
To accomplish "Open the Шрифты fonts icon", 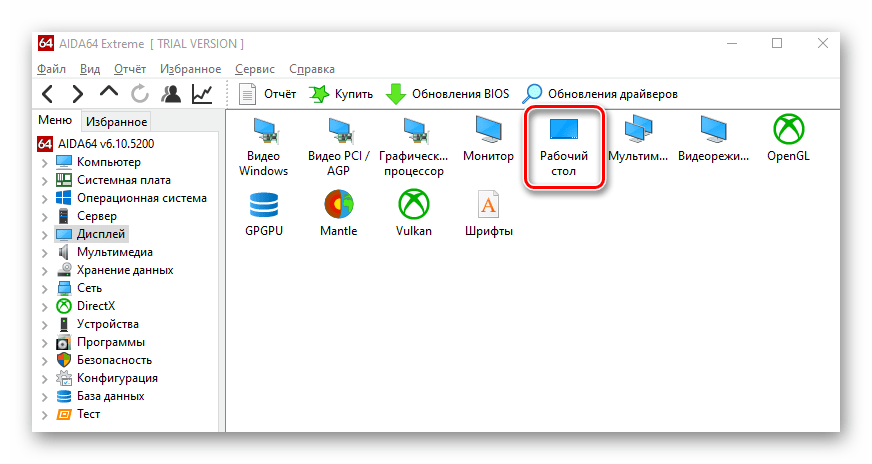I will (x=489, y=214).
